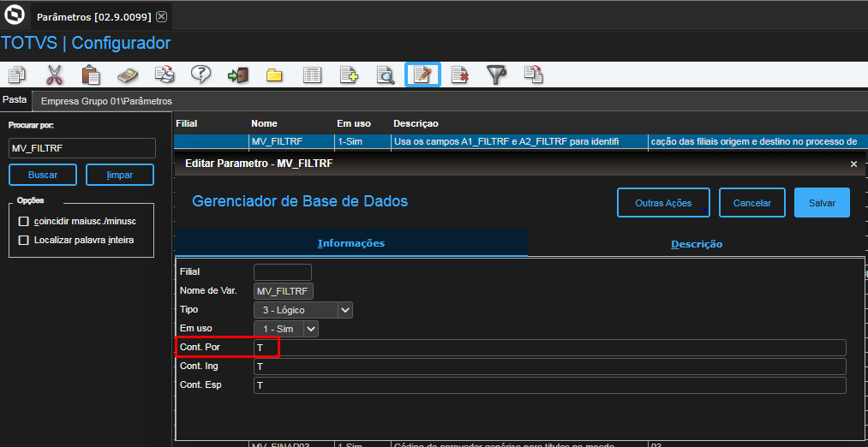Click the Descriçao column header

pyautogui.click(x=416, y=123)
